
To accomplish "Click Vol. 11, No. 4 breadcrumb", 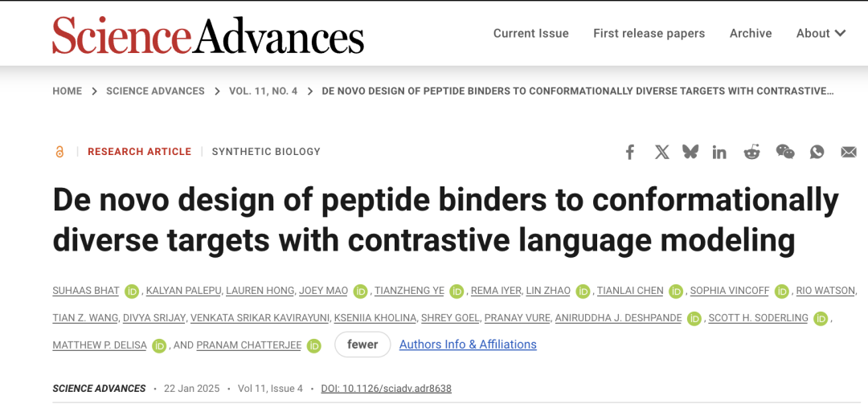I will click(x=263, y=92).
